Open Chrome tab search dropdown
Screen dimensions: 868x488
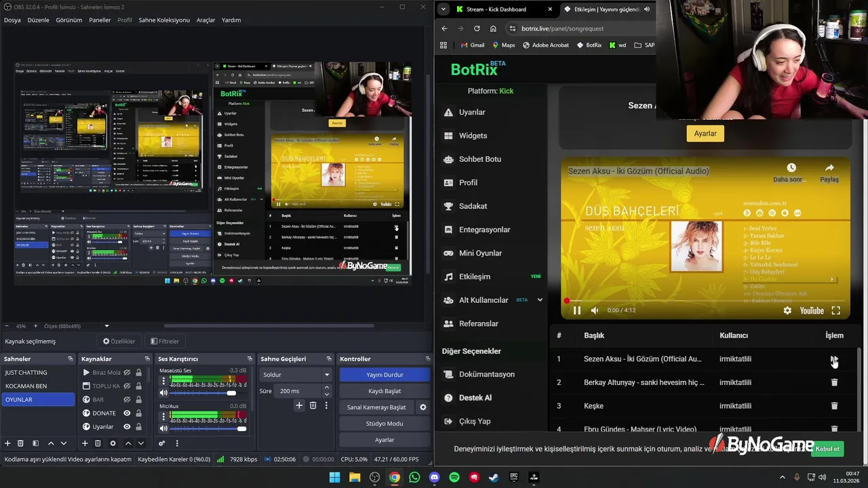443,9
